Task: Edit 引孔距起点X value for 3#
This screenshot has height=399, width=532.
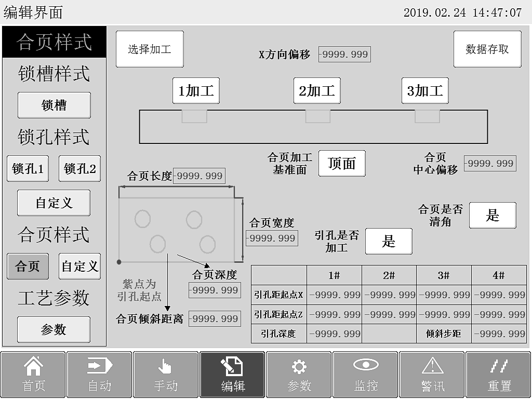Action: 444,295
